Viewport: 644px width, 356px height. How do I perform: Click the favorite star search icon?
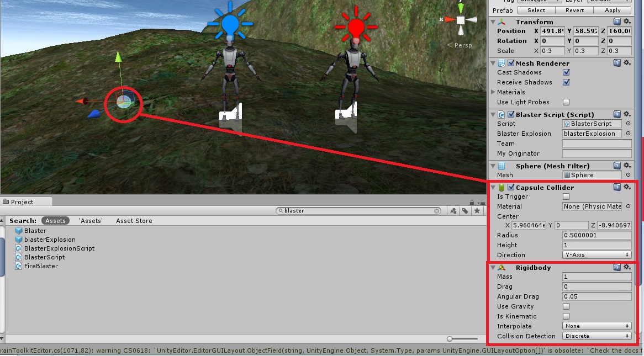click(477, 211)
